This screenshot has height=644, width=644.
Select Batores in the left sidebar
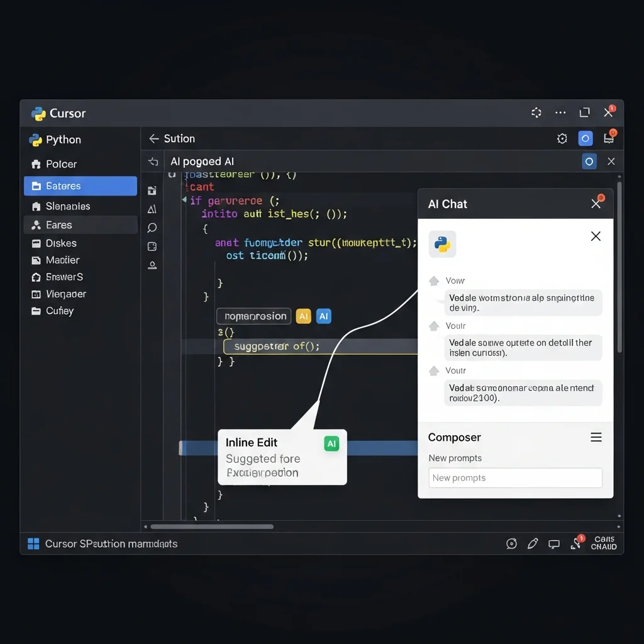(x=80, y=186)
